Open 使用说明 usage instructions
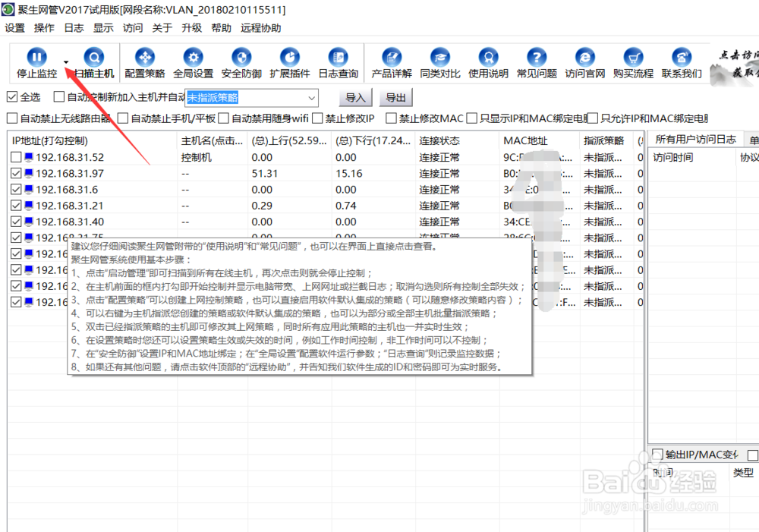 488,63
